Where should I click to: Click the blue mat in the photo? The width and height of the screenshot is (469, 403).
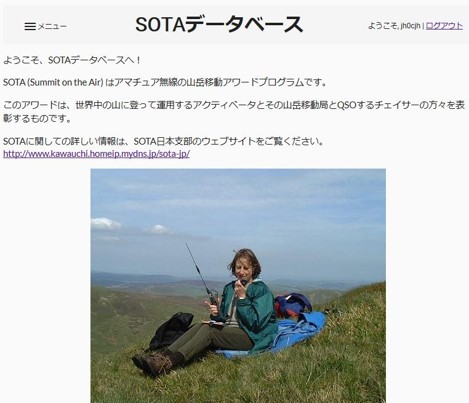click(277, 335)
